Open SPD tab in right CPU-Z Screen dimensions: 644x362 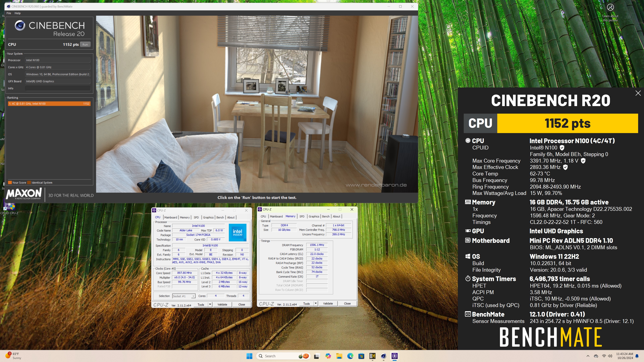click(x=302, y=216)
